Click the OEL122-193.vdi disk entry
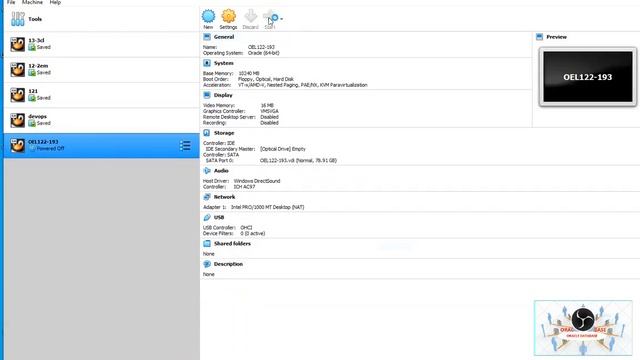Viewport: 640px width, 360px height. pos(298,160)
